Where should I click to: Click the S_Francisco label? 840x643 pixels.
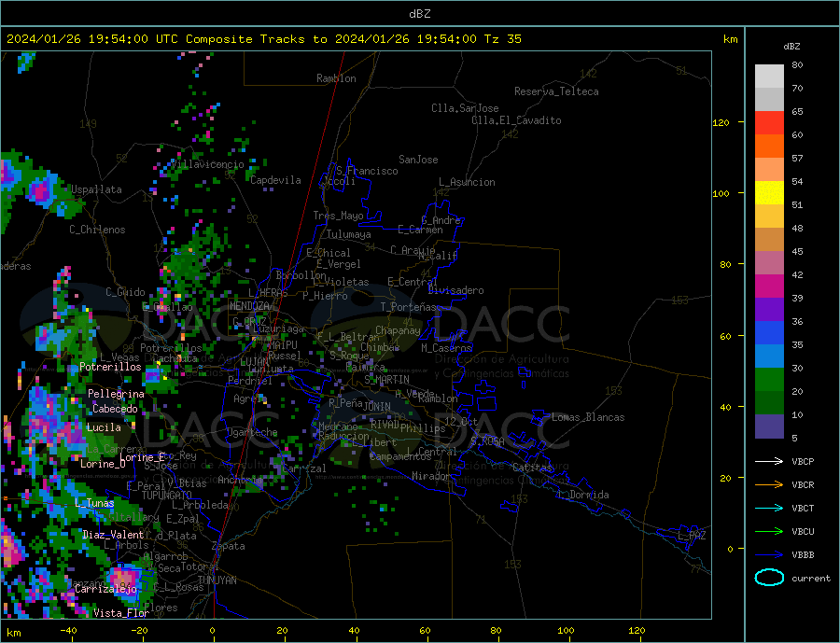(368, 171)
